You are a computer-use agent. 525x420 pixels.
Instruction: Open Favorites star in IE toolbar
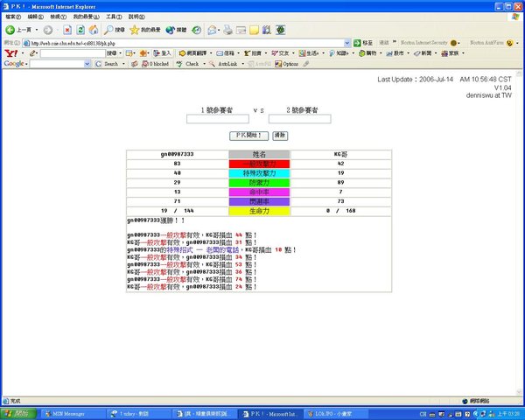point(145,30)
